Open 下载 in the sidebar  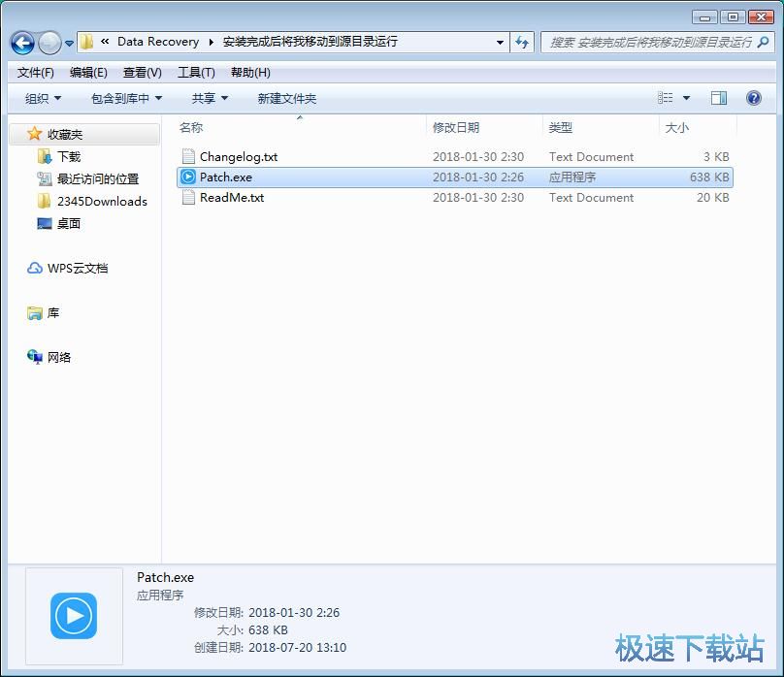69,157
